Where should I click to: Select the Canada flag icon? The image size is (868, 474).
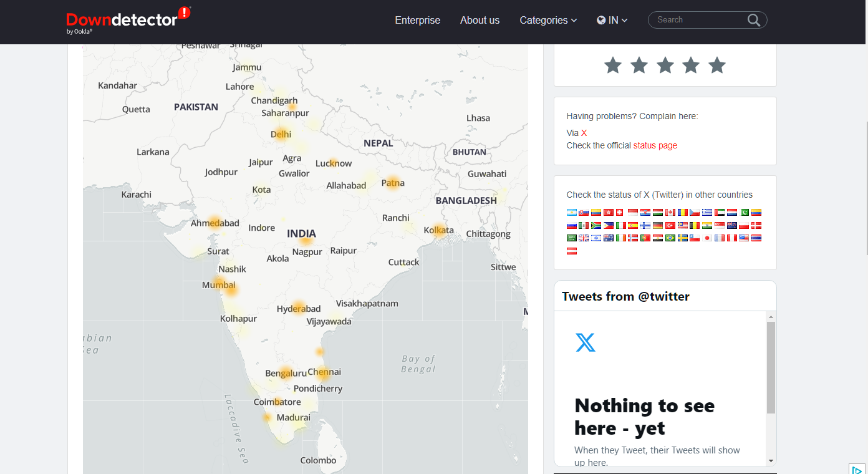[x=670, y=212]
